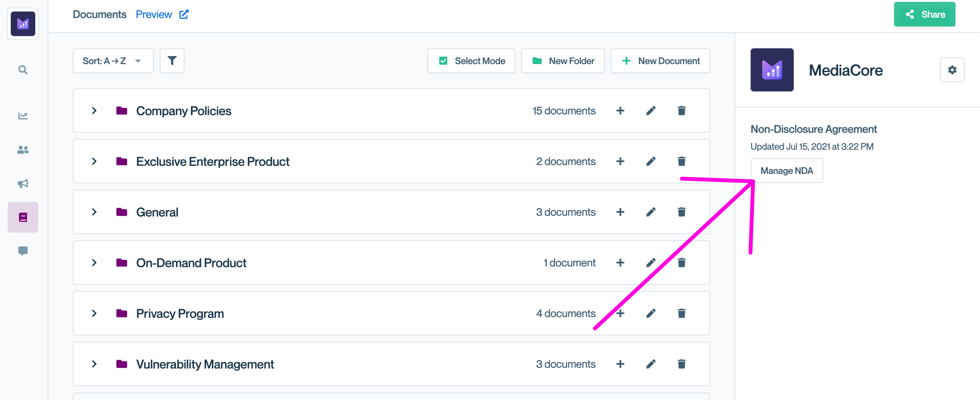Screen dimensions: 980x400
Task: Open the comments chat sidebar icon
Action: [x=23, y=251]
